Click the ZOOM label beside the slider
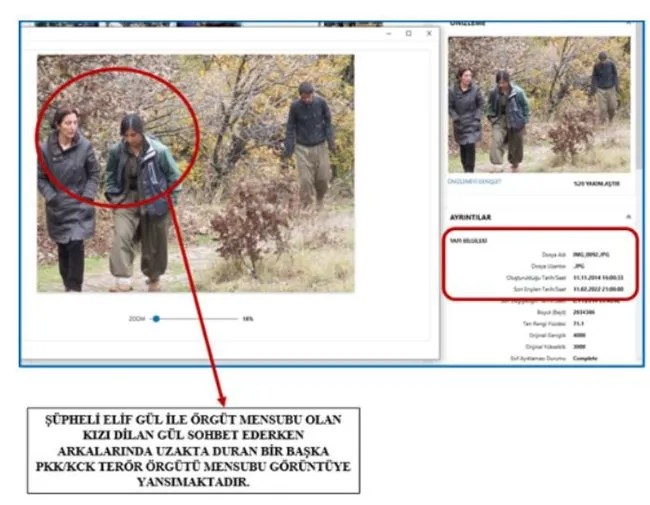 pyautogui.click(x=137, y=319)
